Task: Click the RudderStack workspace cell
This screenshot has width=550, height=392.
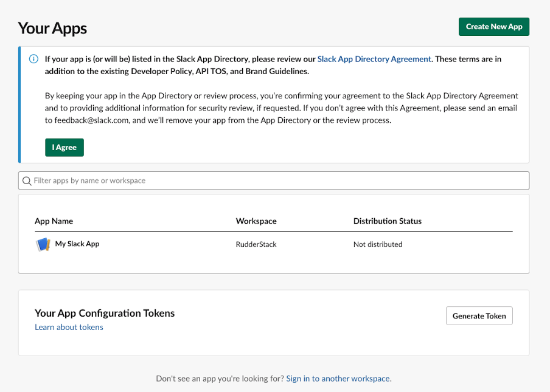Action: (x=256, y=244)
